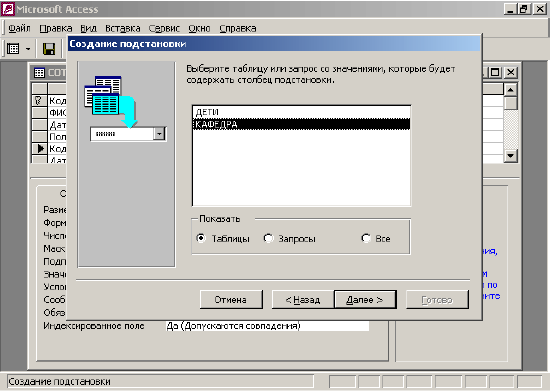The width and height of the screenshot is (550, 391).
Task: Select ДЕТИ in the table list
Action: [x=301, y=112]
